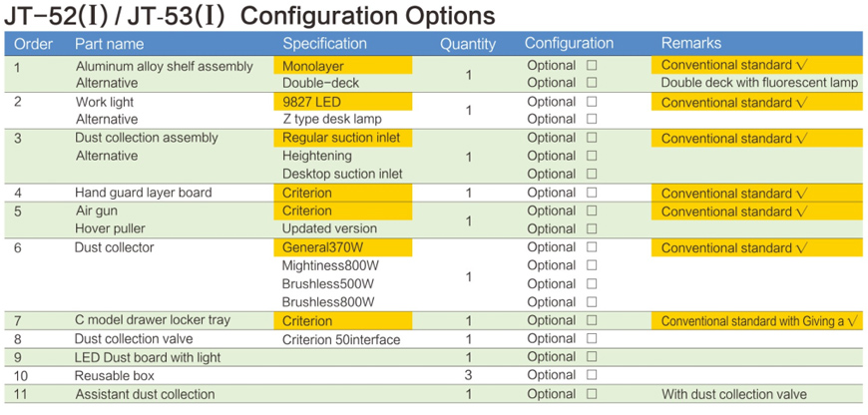Enable the 9827 LED work light checkbox
The width and height of the screenshot is (868, 415).
tap(592, 102)
